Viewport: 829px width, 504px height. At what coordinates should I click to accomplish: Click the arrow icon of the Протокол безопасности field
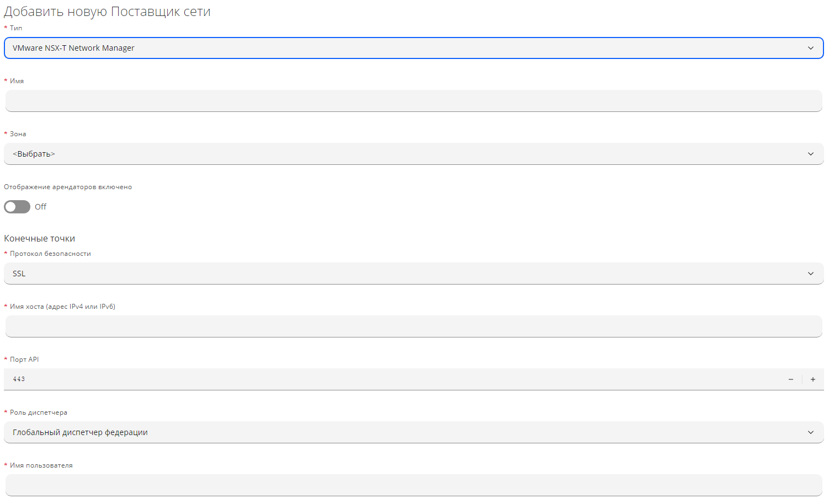coord(810,274)
